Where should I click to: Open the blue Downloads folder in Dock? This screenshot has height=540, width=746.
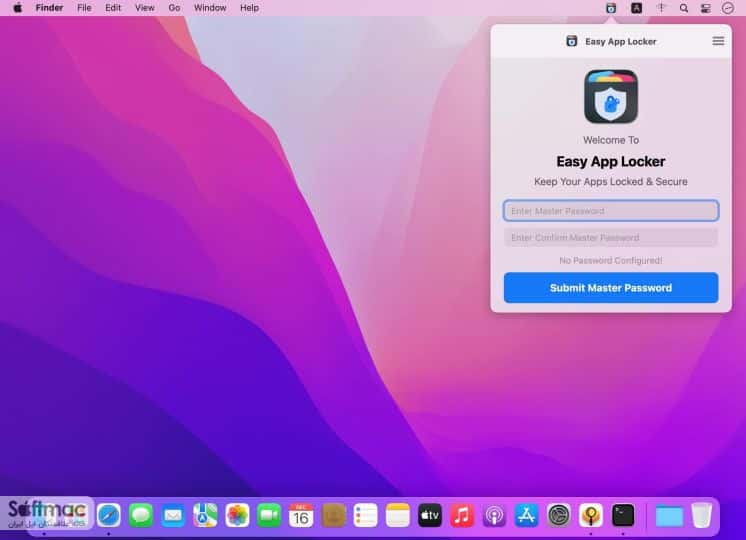(x=669, y=516)
